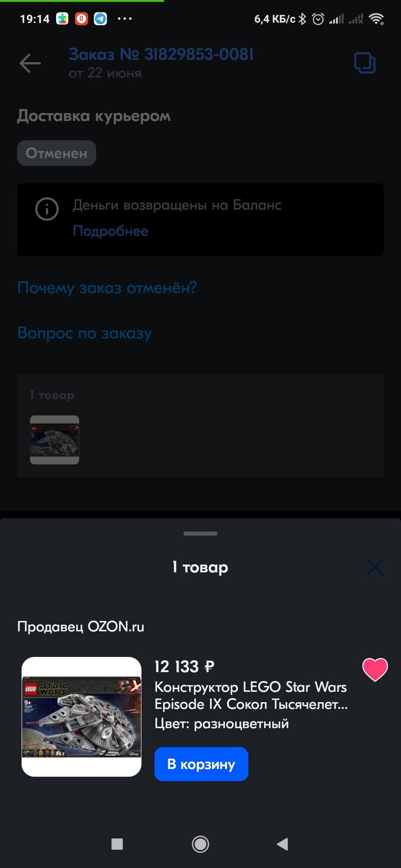Open LEGO Millennium Falcon product image
The height and width of the screenshot is (868, 401).
point(81,716)
